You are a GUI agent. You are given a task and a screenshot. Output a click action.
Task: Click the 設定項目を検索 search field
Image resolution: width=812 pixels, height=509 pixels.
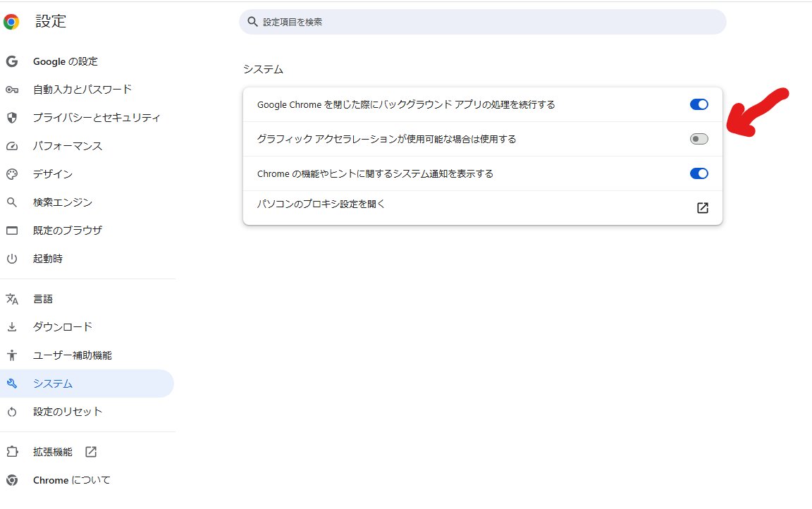[482, 22]
